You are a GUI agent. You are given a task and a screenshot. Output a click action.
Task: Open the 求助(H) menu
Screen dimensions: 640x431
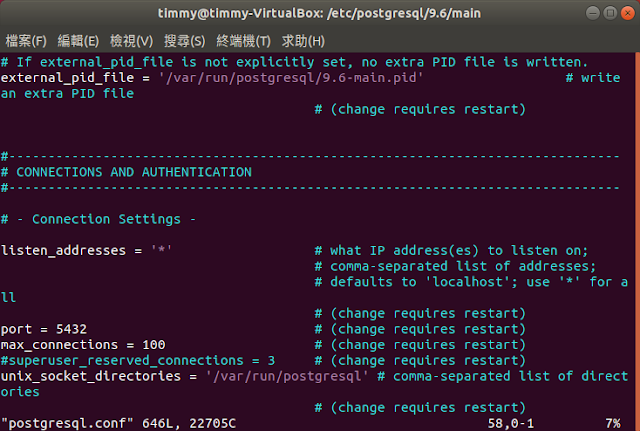[x=303, y=41]
